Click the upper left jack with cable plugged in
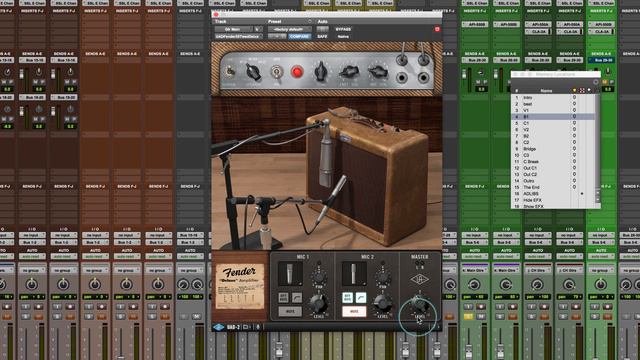This screenshot has height=360, width=640. coord(402,60)
